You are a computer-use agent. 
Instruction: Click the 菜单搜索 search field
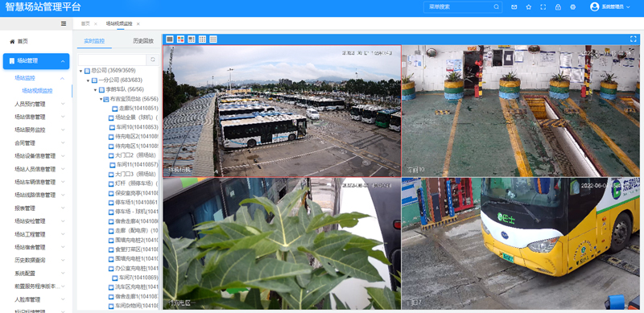point(463,7)
